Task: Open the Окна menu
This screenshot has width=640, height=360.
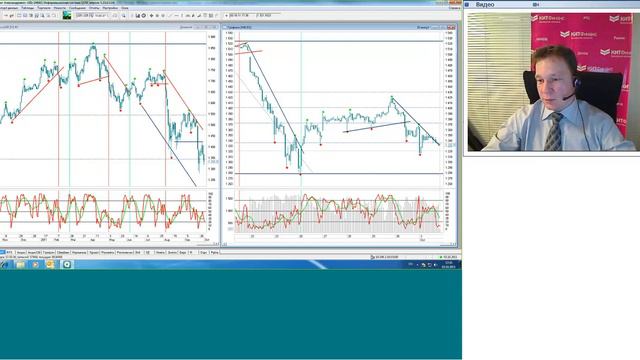Action: coord(125,8)
